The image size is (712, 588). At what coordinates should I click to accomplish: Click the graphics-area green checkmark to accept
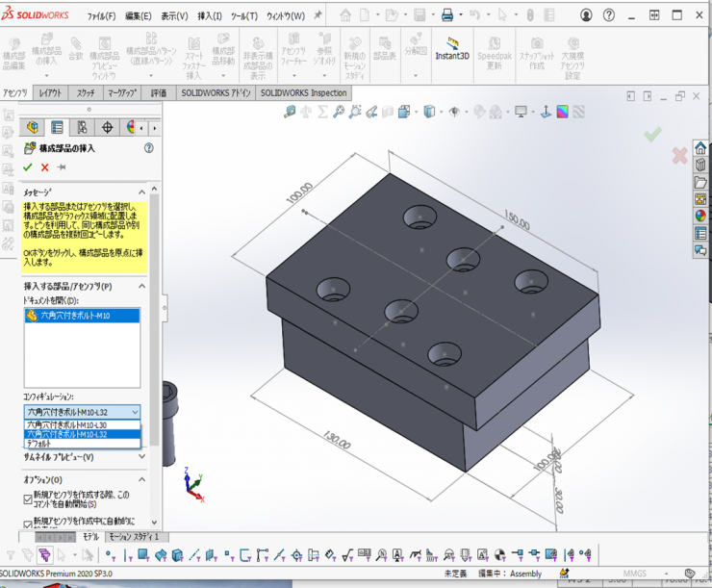click(x=652, y=135)
